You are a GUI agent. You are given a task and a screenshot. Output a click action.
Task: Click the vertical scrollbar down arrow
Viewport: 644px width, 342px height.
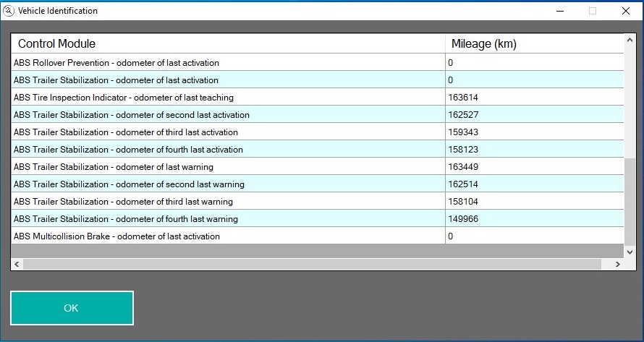[630, 252]
